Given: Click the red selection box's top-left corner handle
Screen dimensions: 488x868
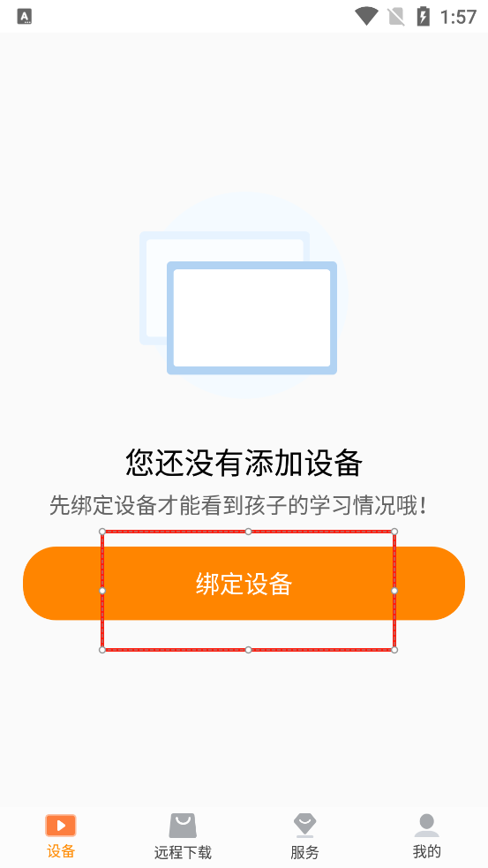Looking at the screenshot, I should [x=102, y=532].
